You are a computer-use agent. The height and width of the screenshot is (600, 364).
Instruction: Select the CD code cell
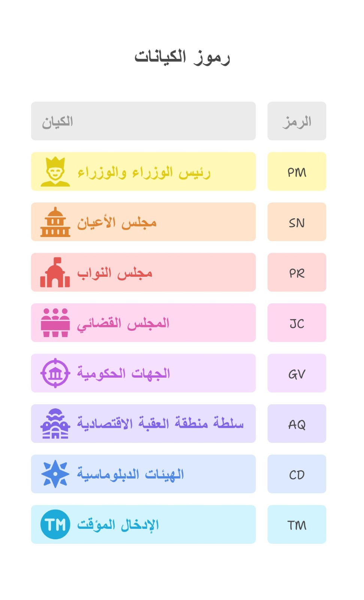click(297, 474)
